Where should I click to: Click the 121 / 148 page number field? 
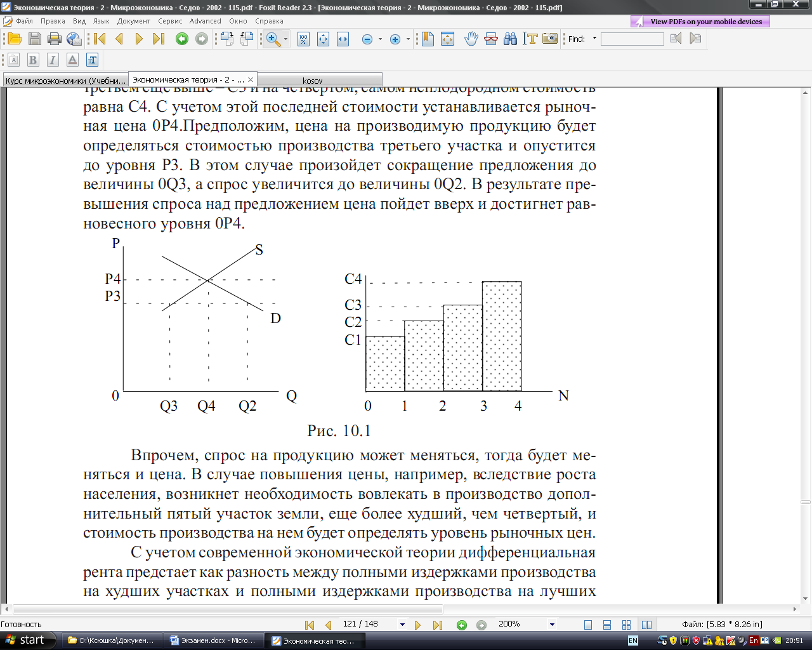(369, 624)
